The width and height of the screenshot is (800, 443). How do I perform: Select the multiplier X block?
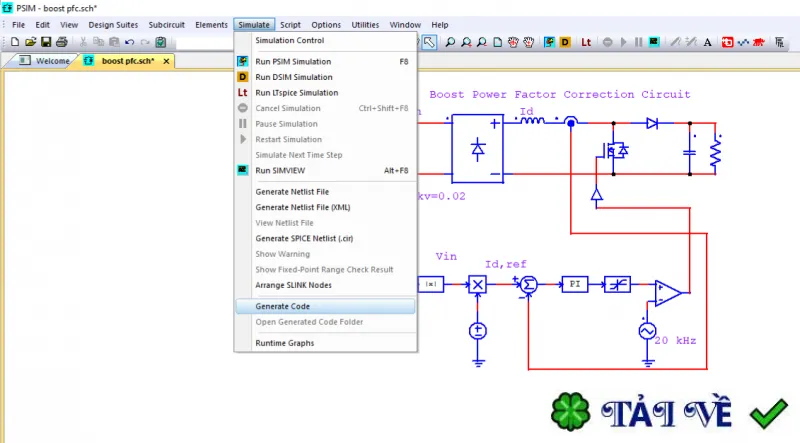tap(478, 284)
